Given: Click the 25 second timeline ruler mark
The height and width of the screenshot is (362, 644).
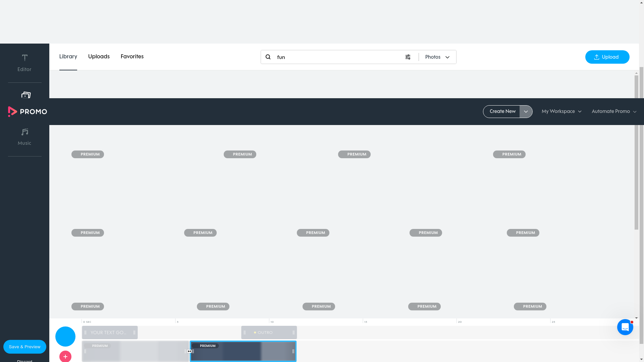Looking at the screenshot, I should (x=553, y=322).
